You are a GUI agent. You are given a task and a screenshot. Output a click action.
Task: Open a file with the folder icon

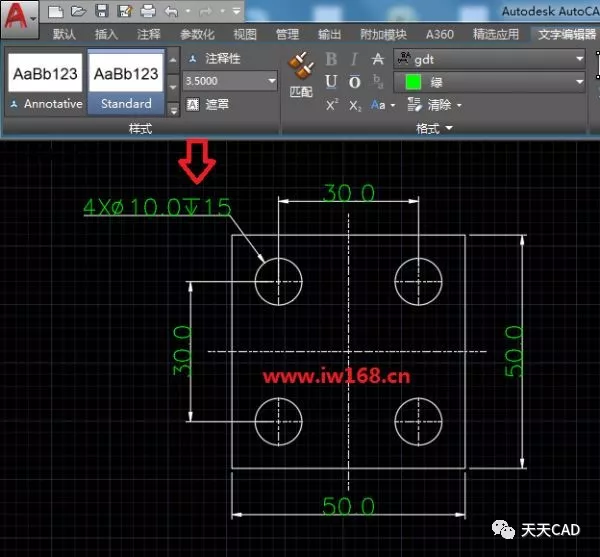pos(79,11)
